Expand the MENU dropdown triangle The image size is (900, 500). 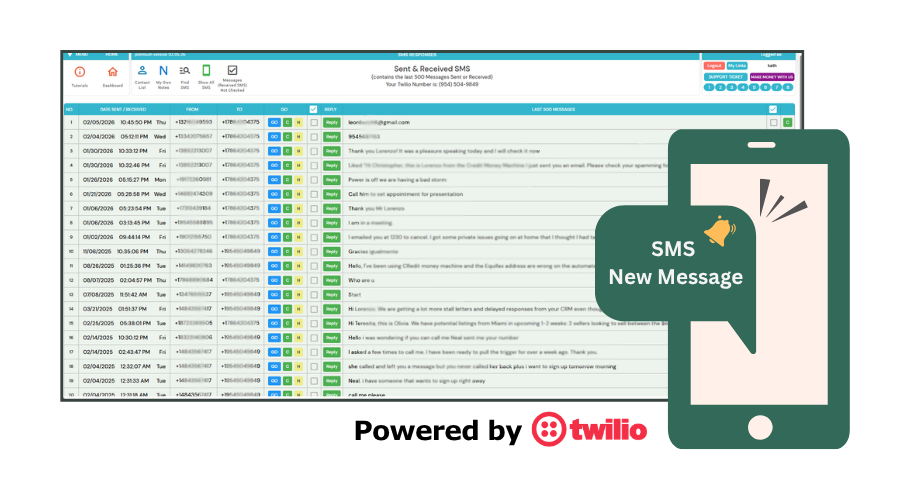pyautogui.click(x=70, y=55)
